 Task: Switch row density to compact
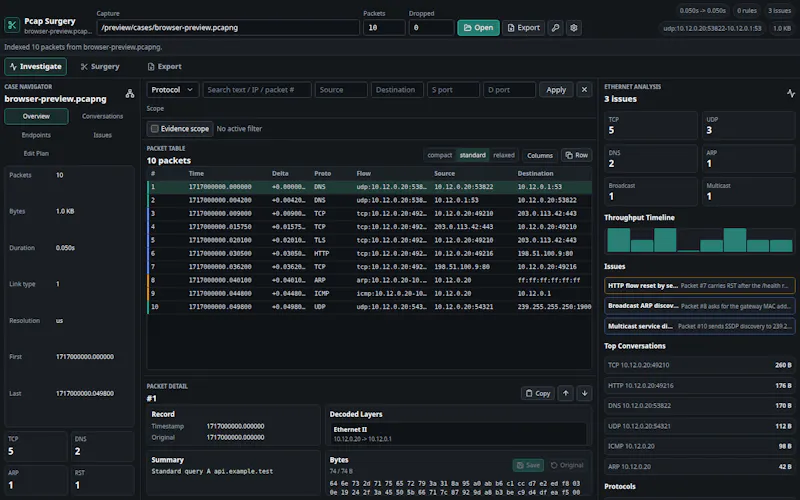coord(439,155)
